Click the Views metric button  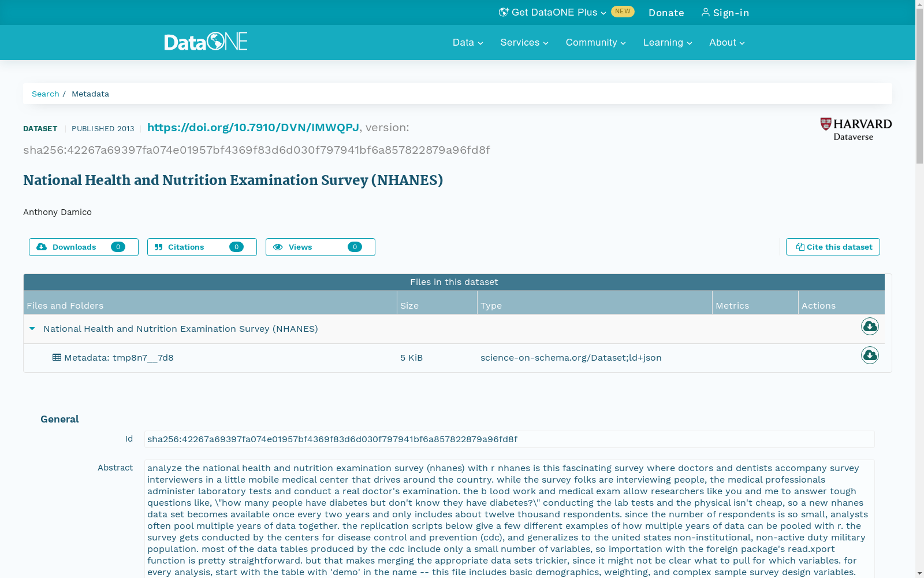click(321, 247)
